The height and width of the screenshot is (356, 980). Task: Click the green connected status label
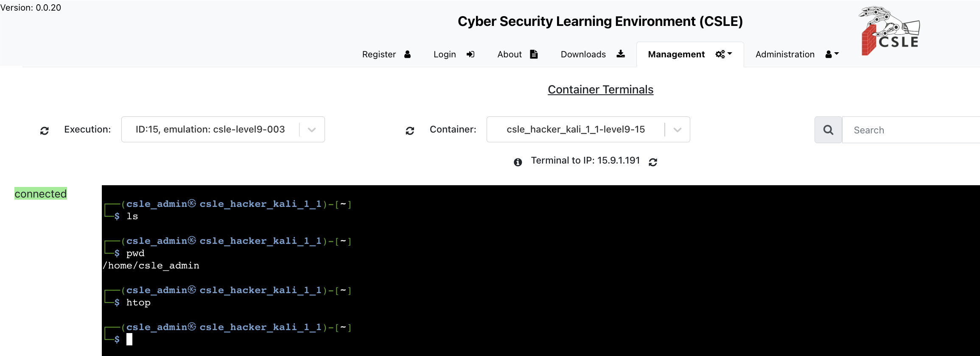[41, 194]
